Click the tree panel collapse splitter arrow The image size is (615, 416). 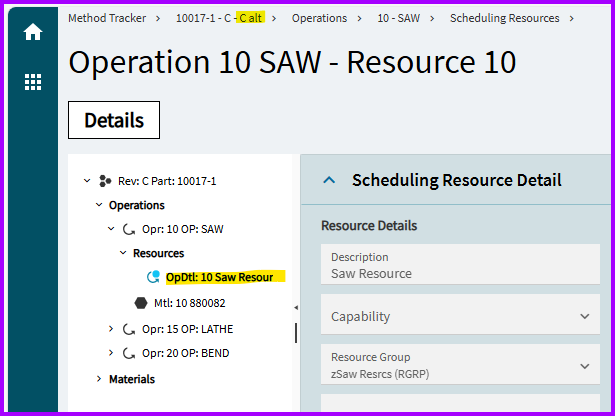point(296,308)
